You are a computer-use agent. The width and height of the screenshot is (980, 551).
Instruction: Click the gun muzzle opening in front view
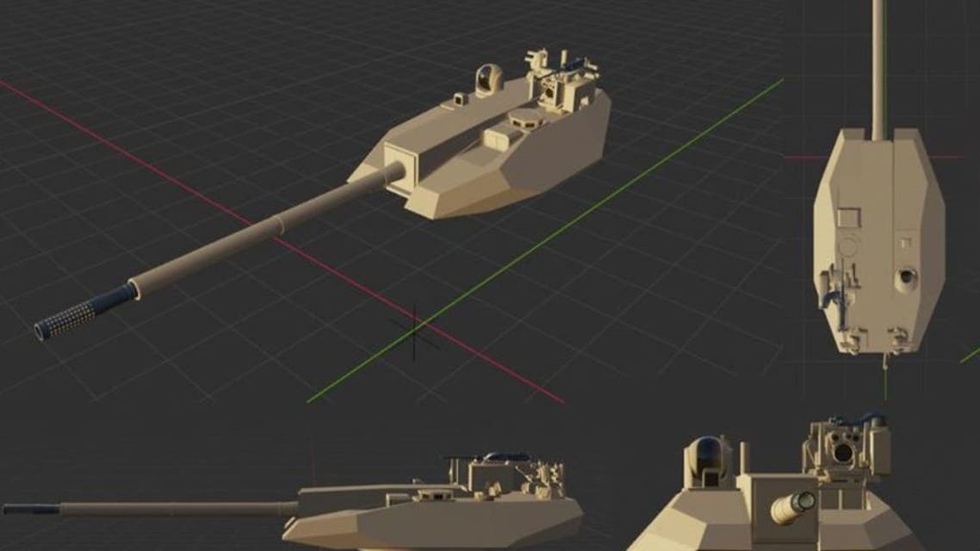[805, 501]
